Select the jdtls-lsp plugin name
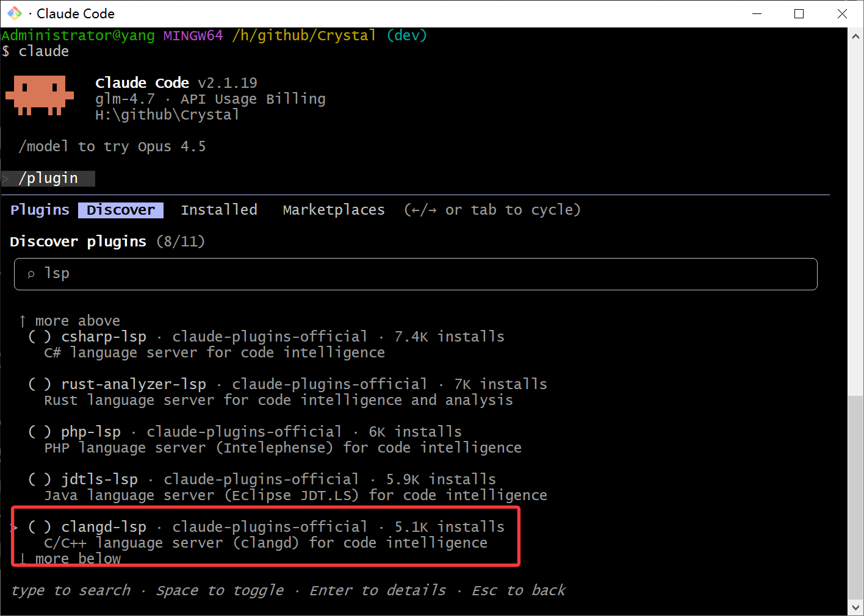The width and height of the screenshot is (864, 616). click(x=99, y=479)
